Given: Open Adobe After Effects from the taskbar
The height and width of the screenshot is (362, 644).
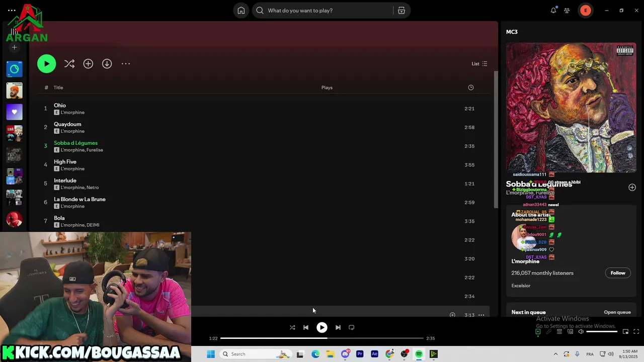Looking at the screenshot, I should (374, 354).
